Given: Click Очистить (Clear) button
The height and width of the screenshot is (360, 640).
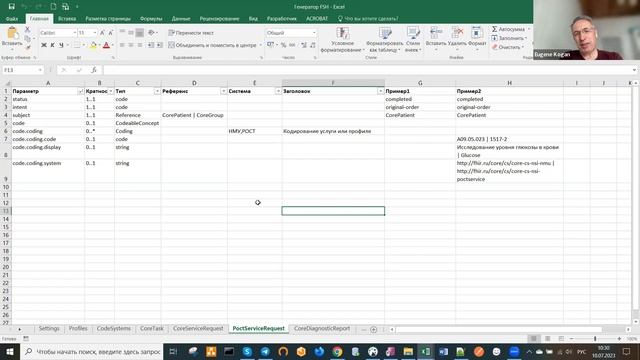Looking at the screenshot, I should pos(507,47).
